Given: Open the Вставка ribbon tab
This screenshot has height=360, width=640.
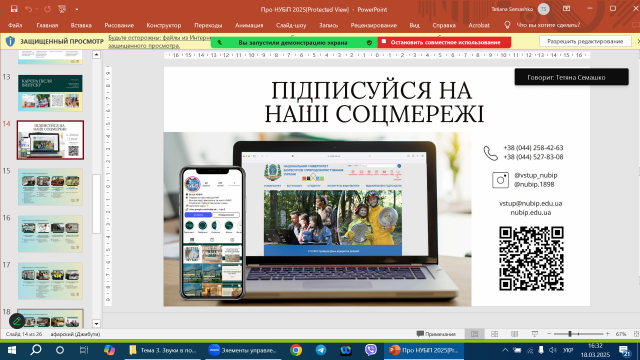Looking at the screenshot, I should click(81, 25).
